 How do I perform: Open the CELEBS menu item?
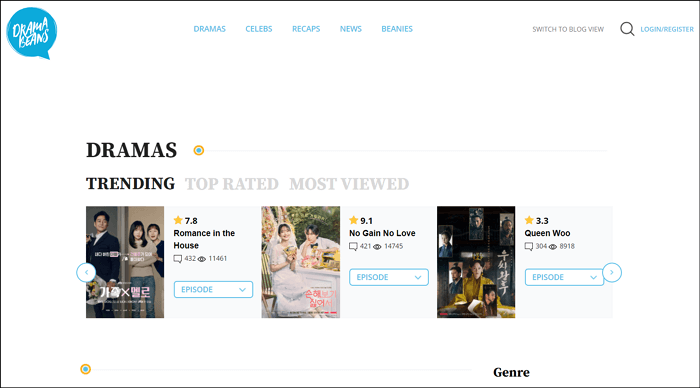pyautogui.click(x=258, y=29)
